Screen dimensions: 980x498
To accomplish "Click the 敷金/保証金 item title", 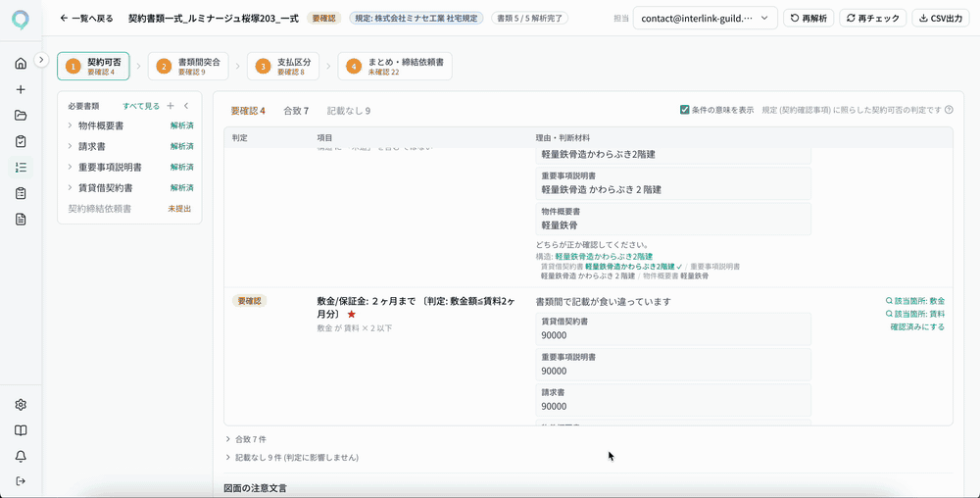I will click(416, 307).
